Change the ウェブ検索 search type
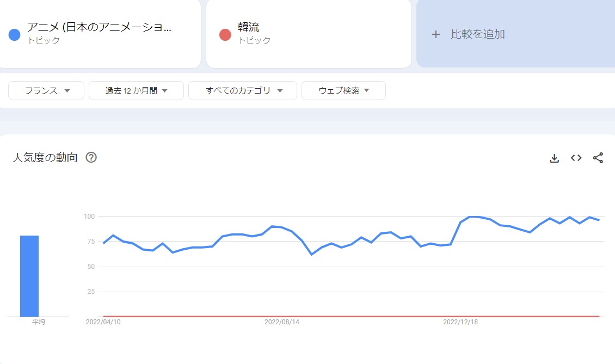Viewport: 615px width, 364px height. [343, 91]
